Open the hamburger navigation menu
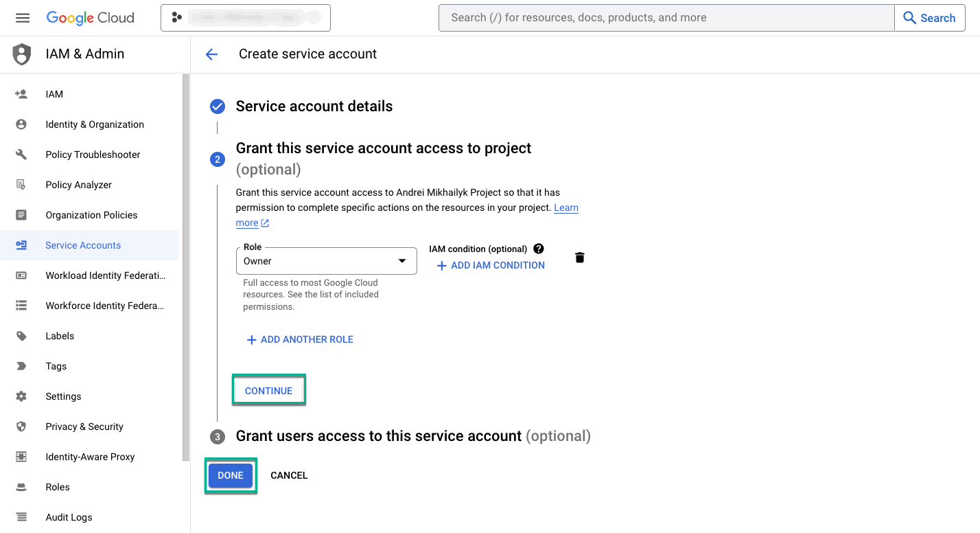 click(23, 18)
